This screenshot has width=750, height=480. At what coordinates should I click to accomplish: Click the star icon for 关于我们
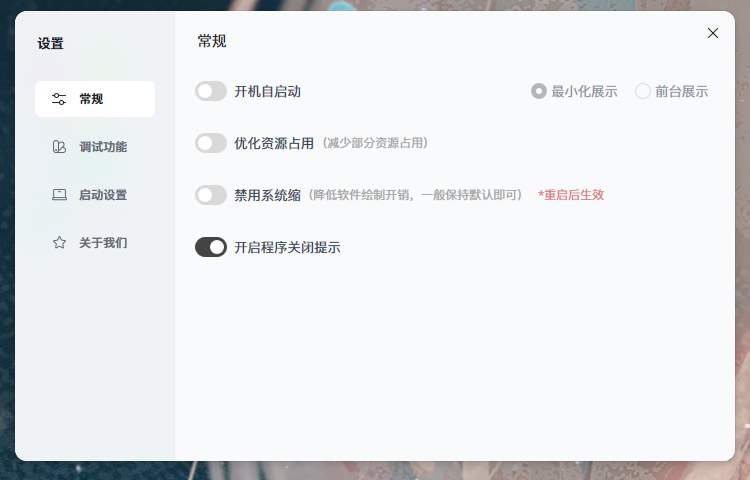point(59,243)
